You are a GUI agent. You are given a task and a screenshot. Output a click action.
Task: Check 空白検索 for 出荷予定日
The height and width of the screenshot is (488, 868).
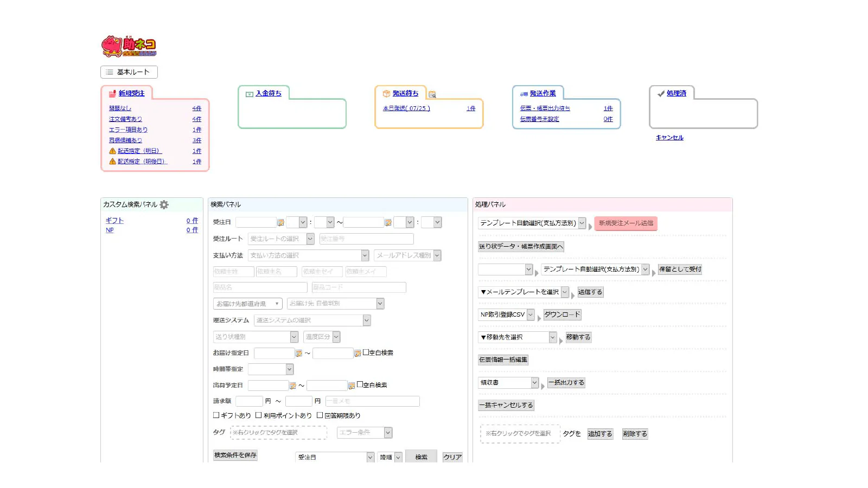[360, 384]
